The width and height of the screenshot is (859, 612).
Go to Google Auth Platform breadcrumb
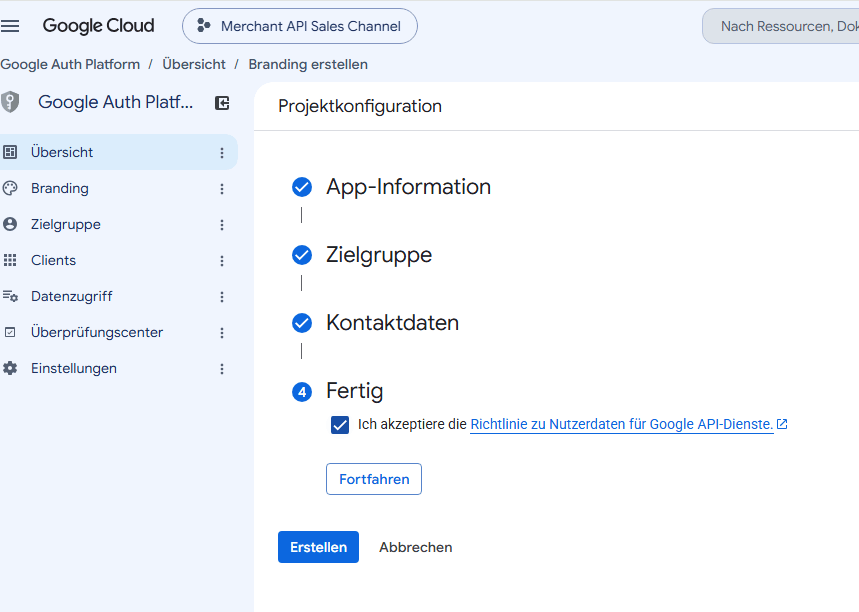click(x=70, y=64)
